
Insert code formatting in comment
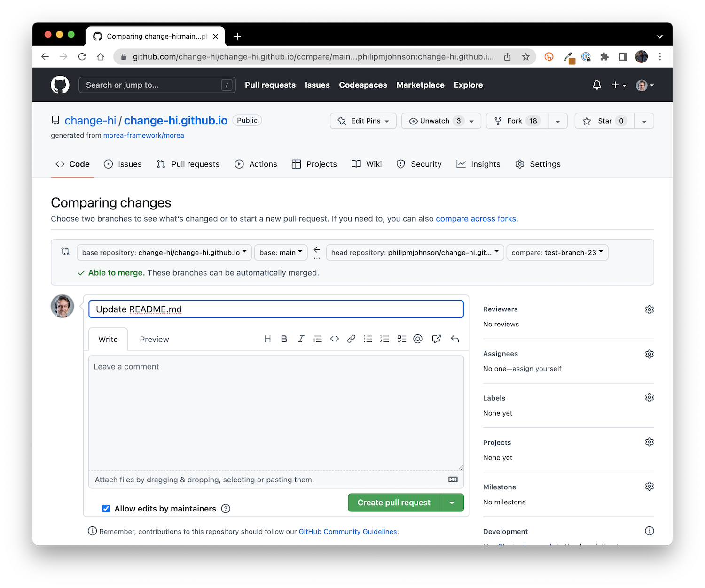(x=335, y=339)
